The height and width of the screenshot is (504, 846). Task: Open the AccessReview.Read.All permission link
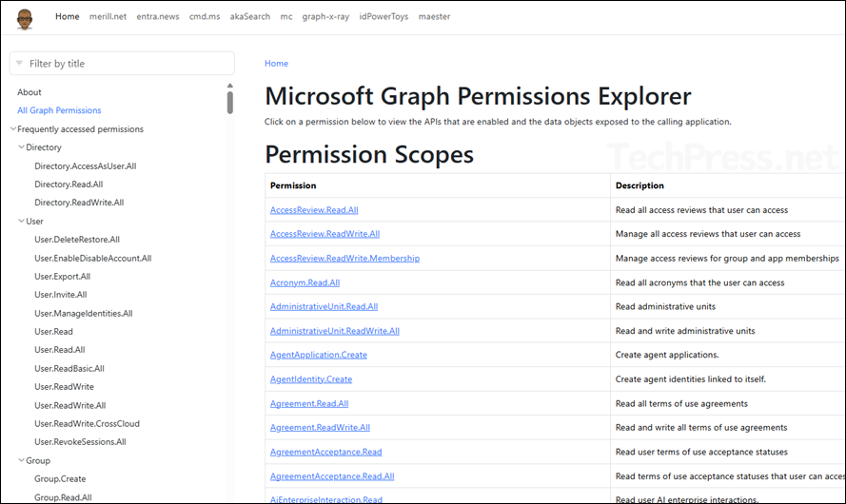pyautogui.click(x=314, y=210)
